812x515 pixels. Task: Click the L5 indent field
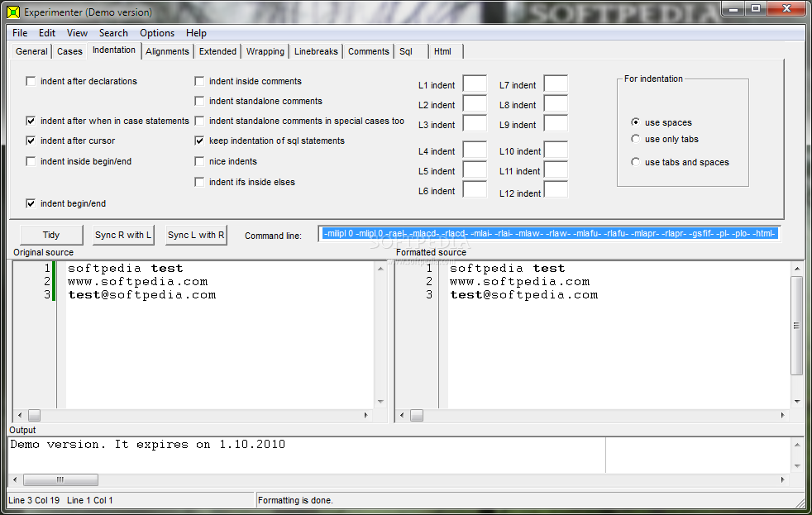[475, 169]
